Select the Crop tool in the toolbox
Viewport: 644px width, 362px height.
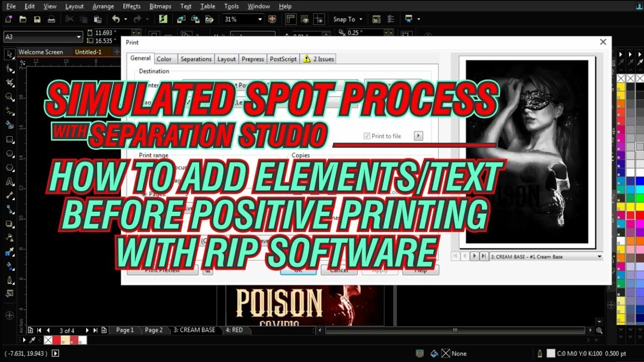tap(9, 82)
